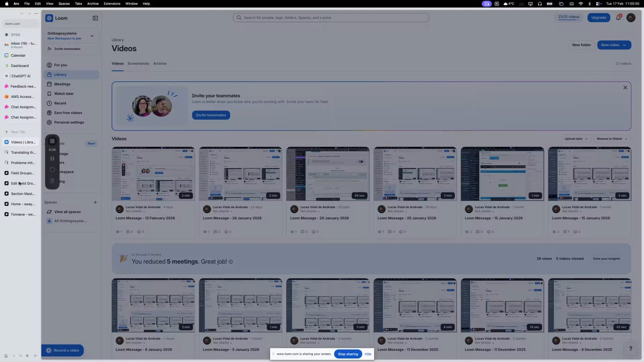Open Personal settings
The width and height of the screenshot is (644, 362).
tap(71, 122)
